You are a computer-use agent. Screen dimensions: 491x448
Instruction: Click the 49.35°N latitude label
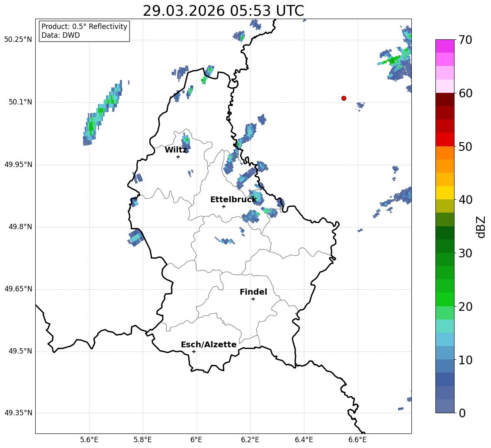pos(19,413)
